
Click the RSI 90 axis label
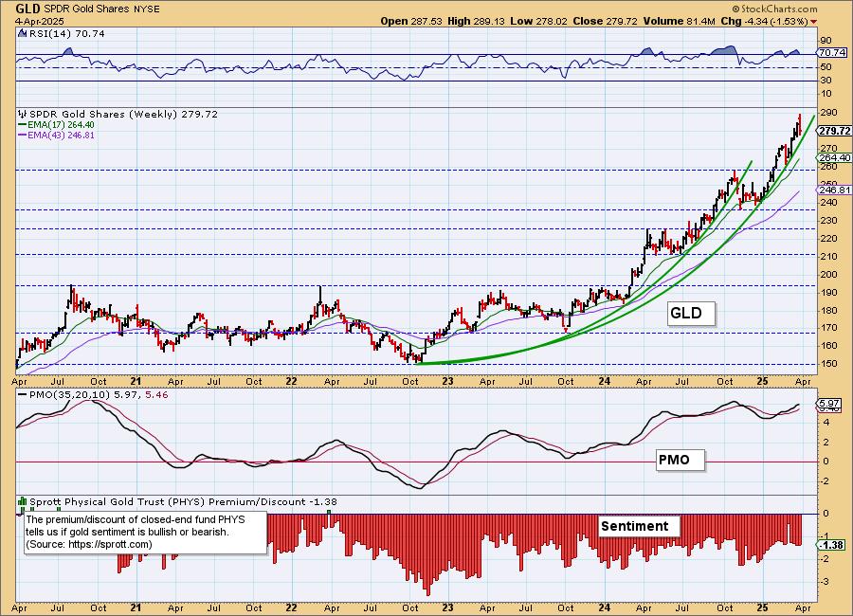coord(826,40)
